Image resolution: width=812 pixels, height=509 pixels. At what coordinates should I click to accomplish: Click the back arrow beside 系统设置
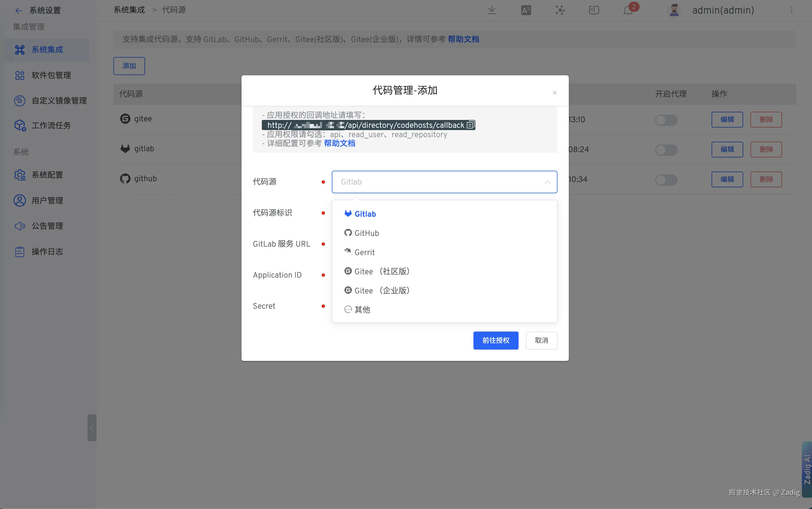[19, 10]
